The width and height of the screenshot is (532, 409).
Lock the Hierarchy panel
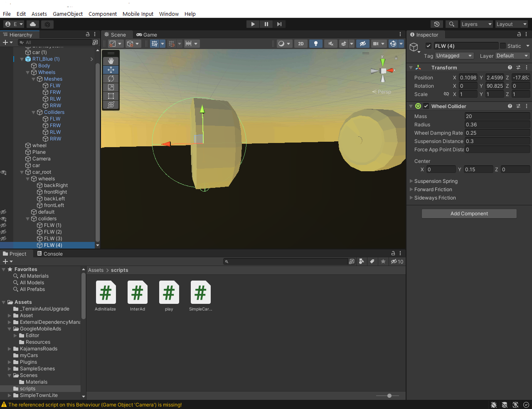[88, 34]
